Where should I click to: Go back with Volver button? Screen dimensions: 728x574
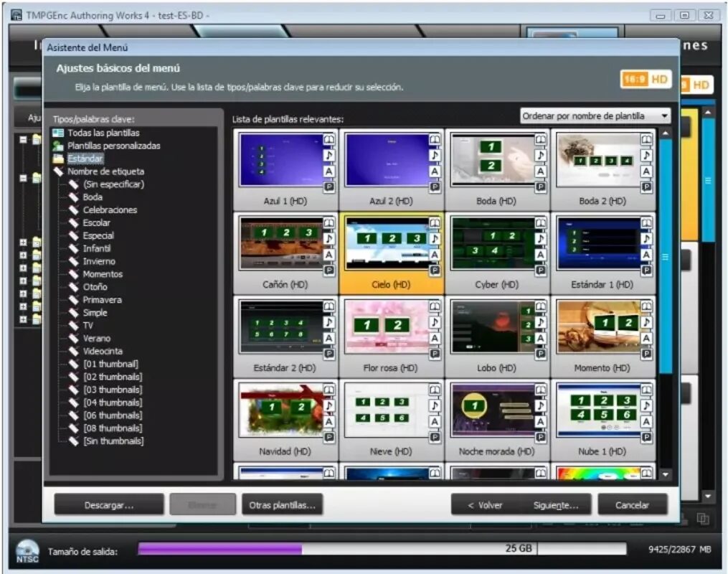tap(485, 505)
